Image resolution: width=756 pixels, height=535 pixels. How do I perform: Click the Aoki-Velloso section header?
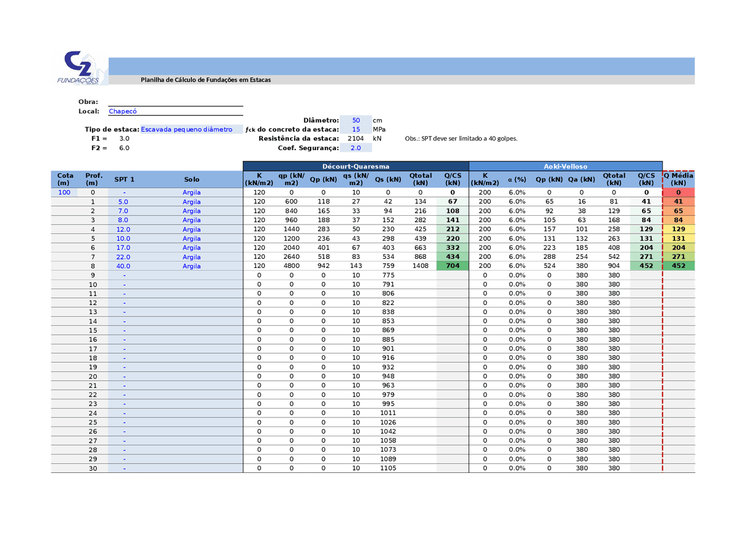point(565,166)
